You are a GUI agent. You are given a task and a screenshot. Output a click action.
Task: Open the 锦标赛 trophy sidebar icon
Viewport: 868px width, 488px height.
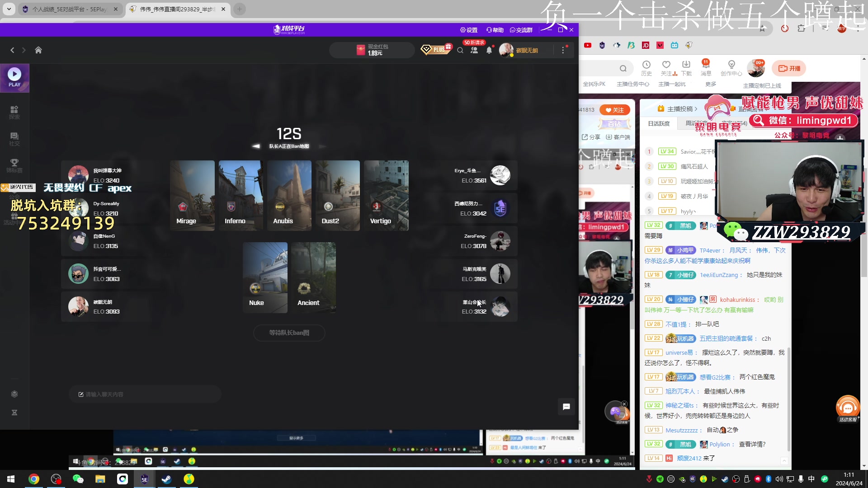14,166
